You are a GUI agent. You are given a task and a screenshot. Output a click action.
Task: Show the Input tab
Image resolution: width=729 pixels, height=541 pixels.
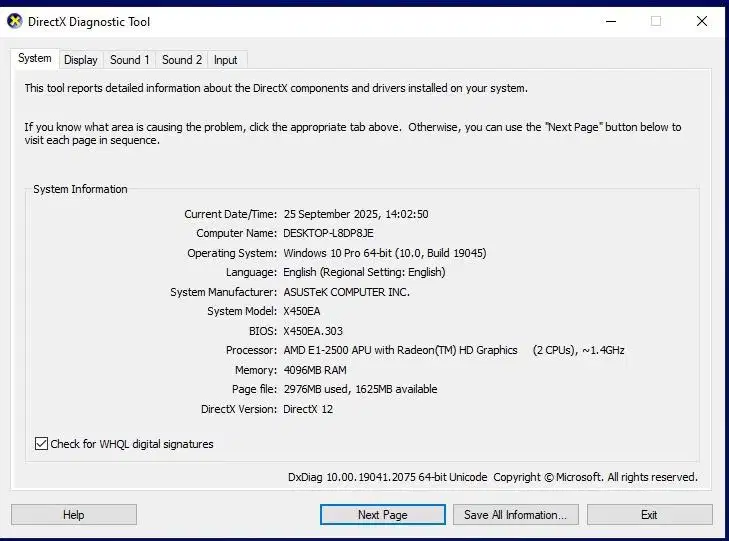pos(226,60)
